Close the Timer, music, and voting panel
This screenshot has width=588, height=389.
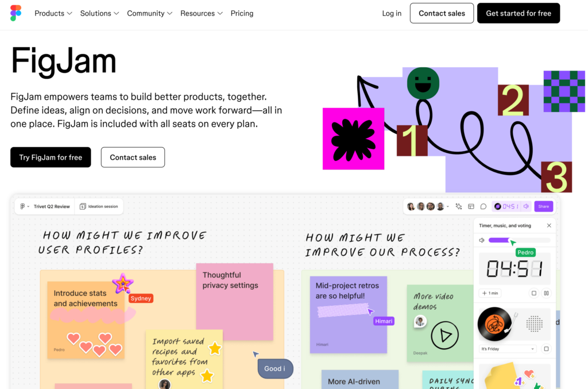(549, 225)
